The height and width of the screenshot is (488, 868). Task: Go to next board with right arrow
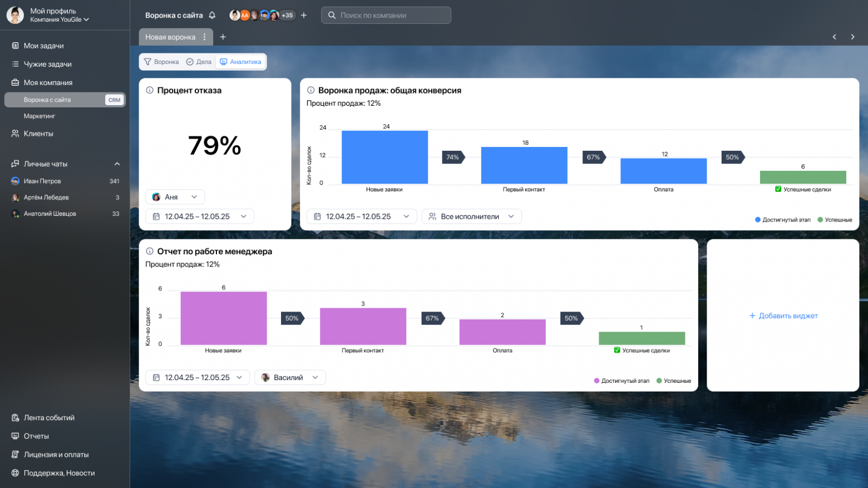pos(852,37)
